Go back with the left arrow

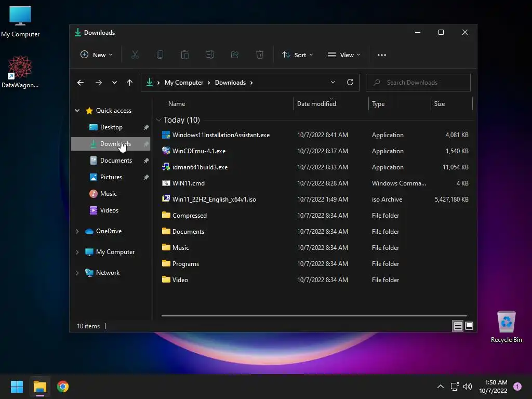[81, 83]
